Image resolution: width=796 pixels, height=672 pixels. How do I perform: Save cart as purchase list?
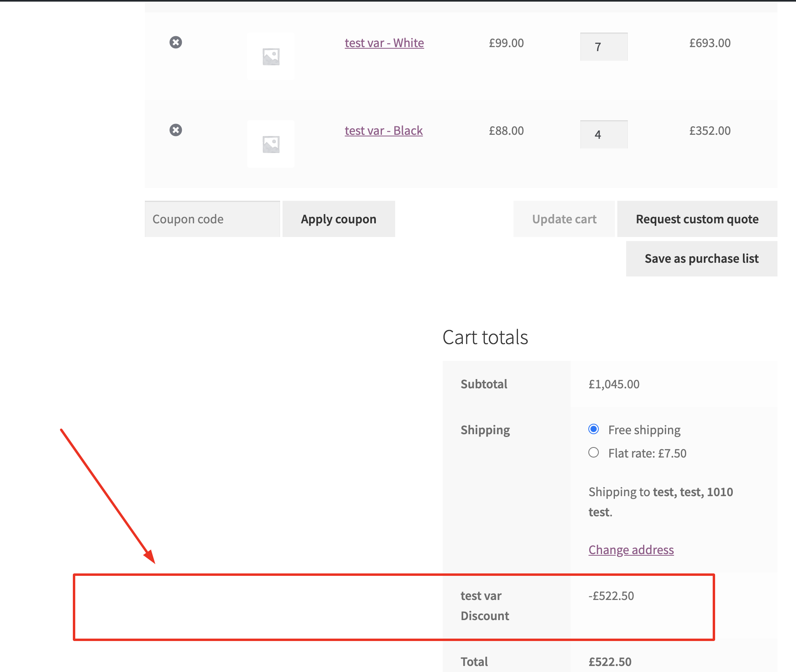[x=701, y=258]
